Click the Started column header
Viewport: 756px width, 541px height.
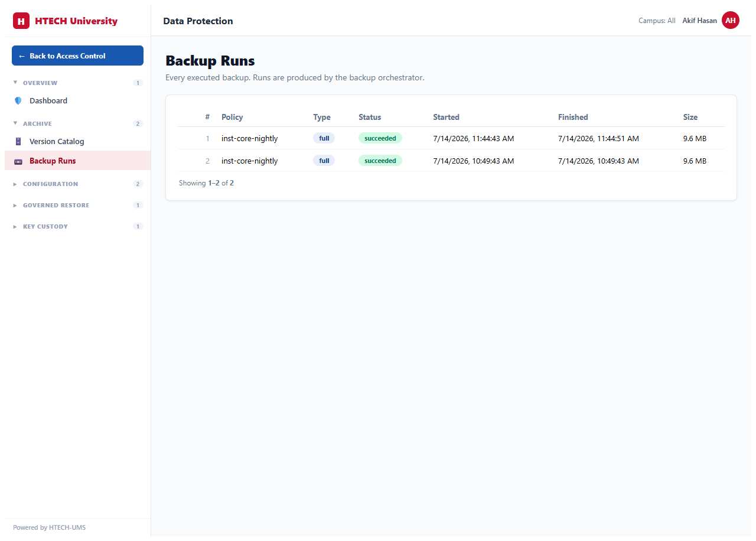[x=446, y=117]
